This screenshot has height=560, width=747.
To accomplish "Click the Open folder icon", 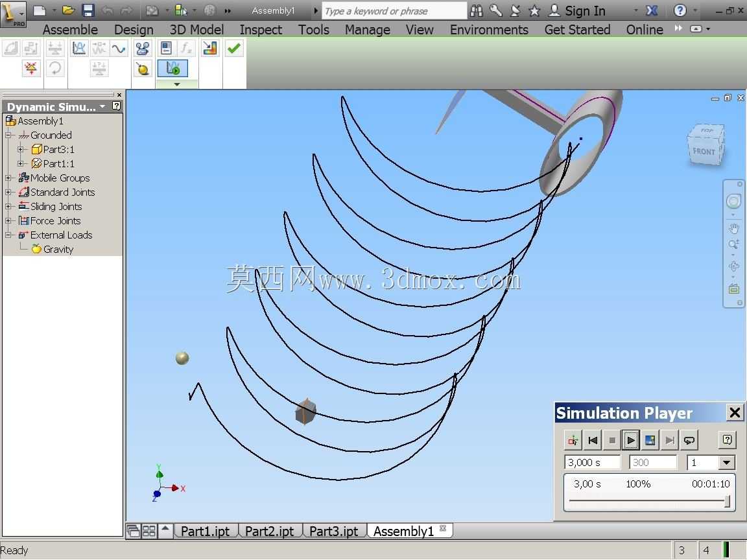I will pyautogui.click(x=68, y=10).
